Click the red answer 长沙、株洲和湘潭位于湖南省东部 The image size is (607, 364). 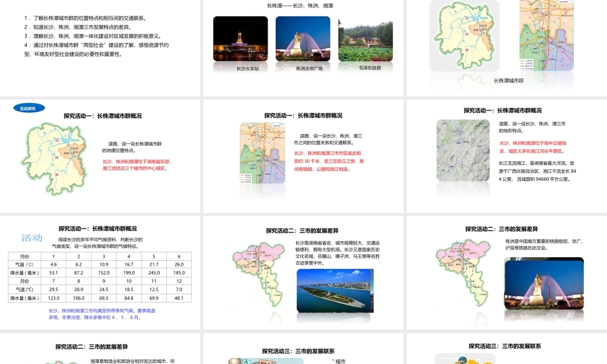137,165
